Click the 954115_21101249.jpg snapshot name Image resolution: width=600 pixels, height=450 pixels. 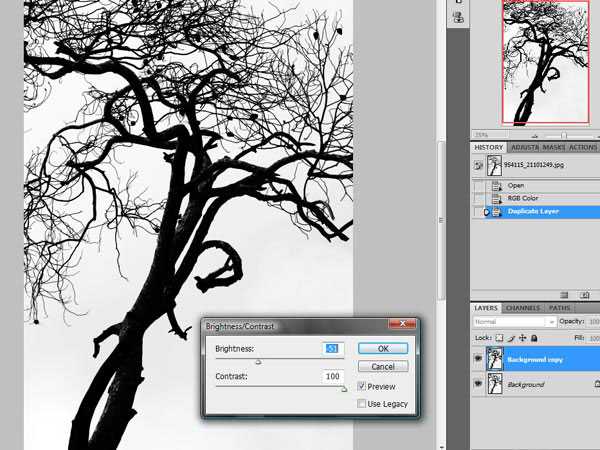click(x=534, y=165)
